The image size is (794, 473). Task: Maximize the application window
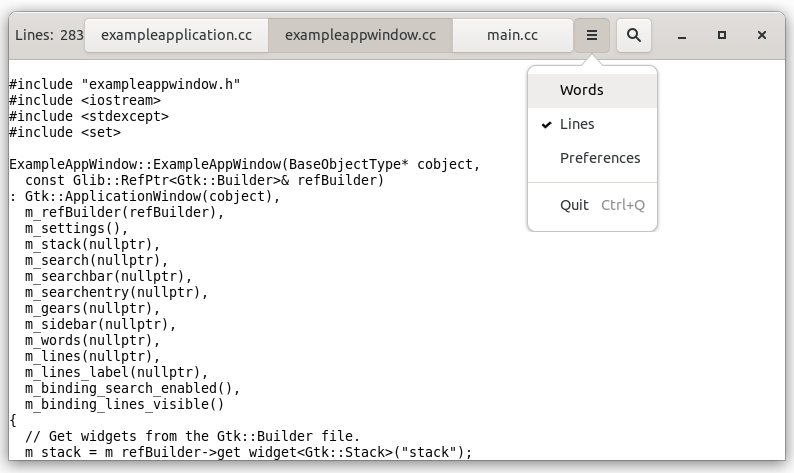pos(722,35)
